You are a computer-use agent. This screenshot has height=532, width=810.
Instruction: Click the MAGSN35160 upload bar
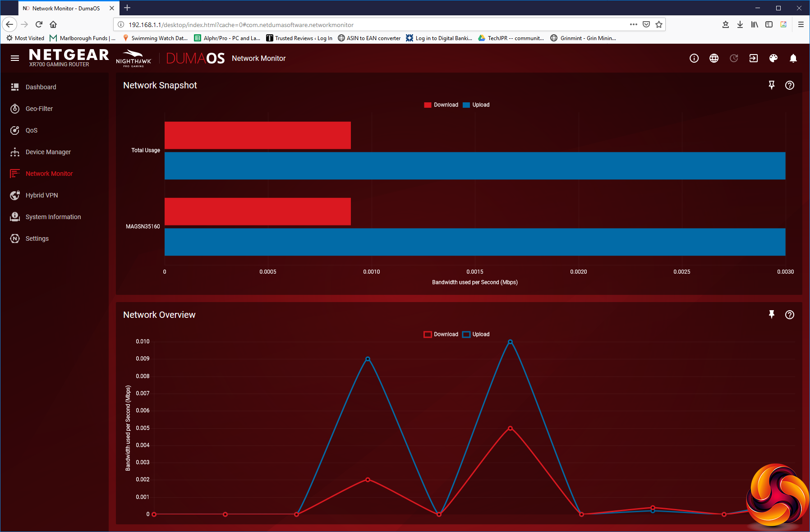pyautogui.click(x=475, y=242)
